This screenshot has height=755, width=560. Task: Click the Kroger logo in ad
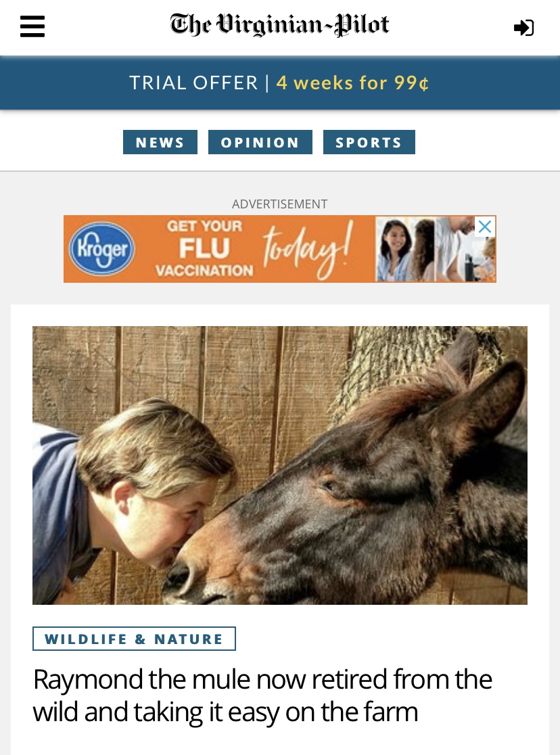tap(101, 249)
